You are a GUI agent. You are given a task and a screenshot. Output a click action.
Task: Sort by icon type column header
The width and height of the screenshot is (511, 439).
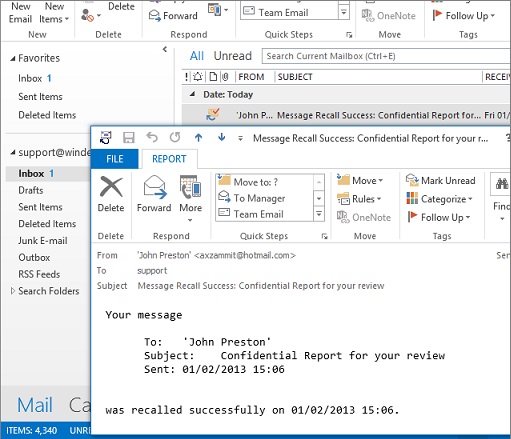tap(213, 77)
